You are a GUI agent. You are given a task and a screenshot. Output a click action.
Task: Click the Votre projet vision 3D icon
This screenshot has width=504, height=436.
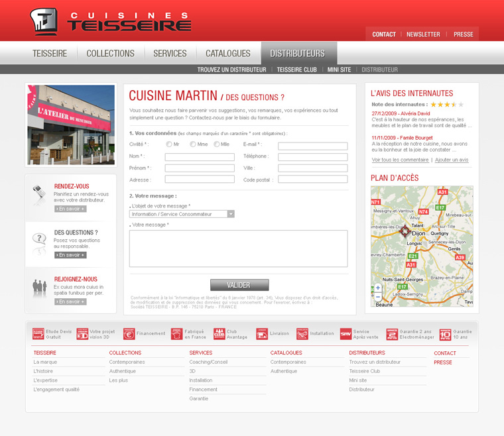tap(82, 334)
